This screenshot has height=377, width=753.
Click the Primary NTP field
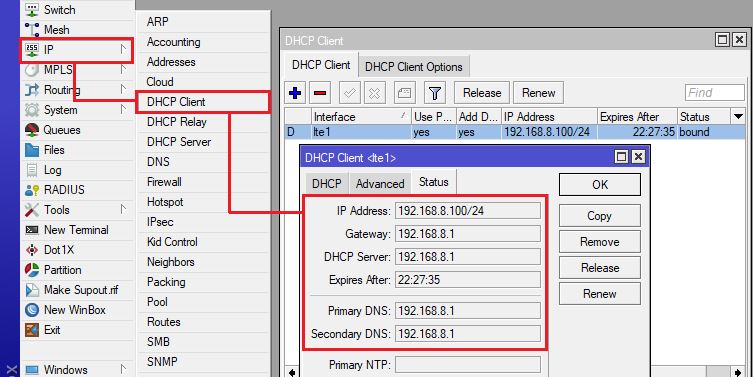468,365
